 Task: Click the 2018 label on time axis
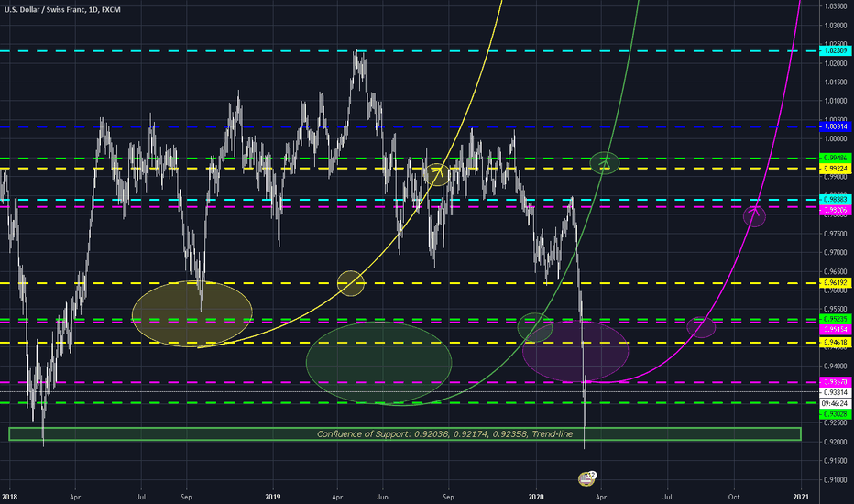[x=9, y=497]
